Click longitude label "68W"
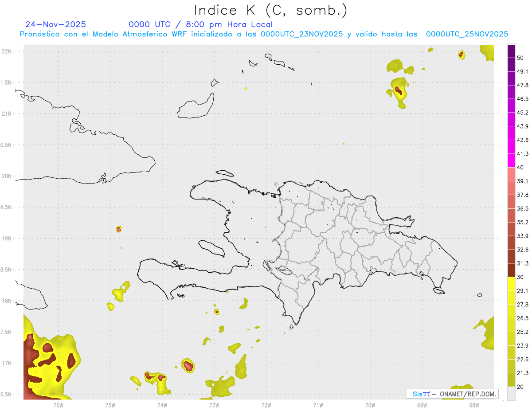Viewport: 532px width, 411px height. coord(474,405)
